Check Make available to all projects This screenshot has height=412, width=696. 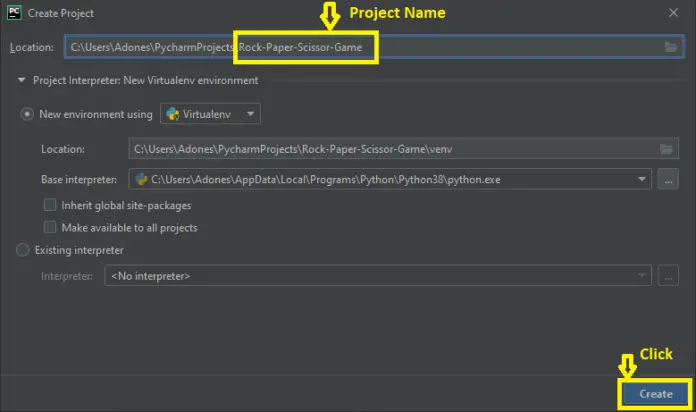[50, 227]
